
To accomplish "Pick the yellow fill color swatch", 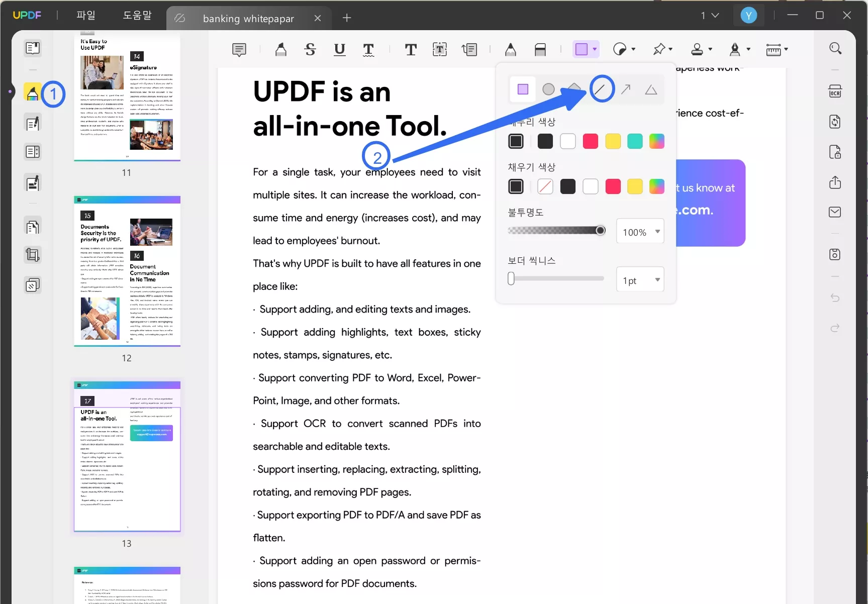I will pos(635,186).
